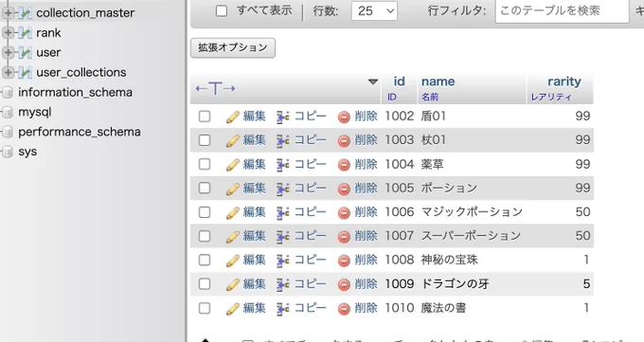Expand the user_collections tree node

click(8, 72)
